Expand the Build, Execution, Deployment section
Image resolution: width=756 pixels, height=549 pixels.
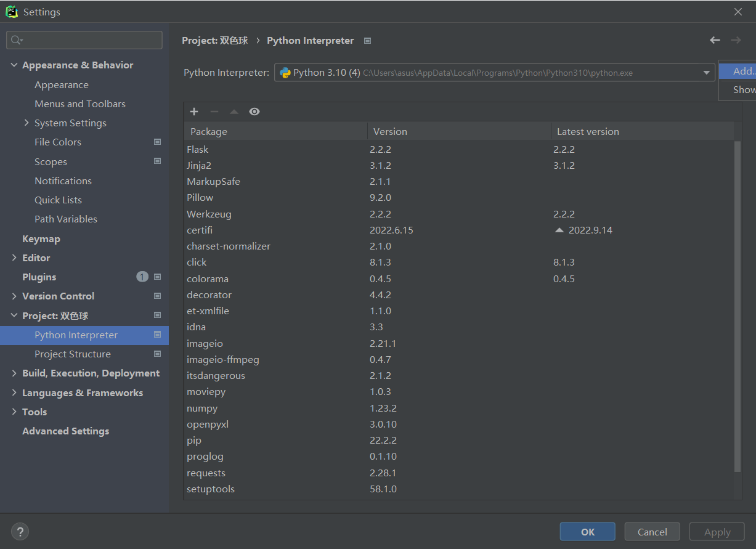[14, 373]
